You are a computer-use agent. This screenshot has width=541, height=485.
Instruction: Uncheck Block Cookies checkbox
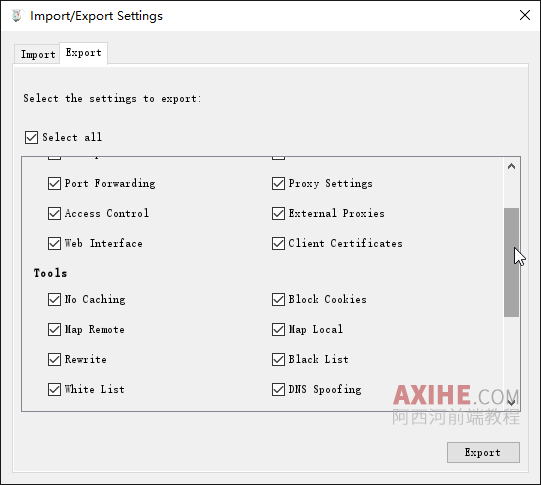[278, 299]
